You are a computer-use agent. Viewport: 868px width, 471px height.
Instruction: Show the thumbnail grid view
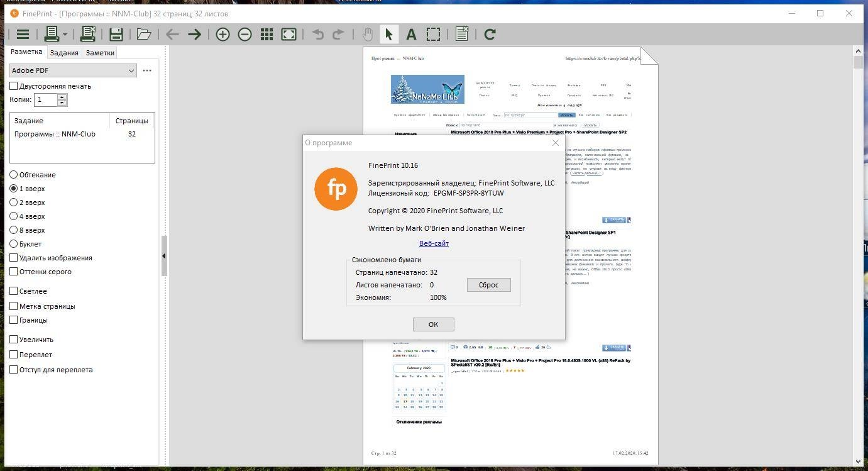266,35
